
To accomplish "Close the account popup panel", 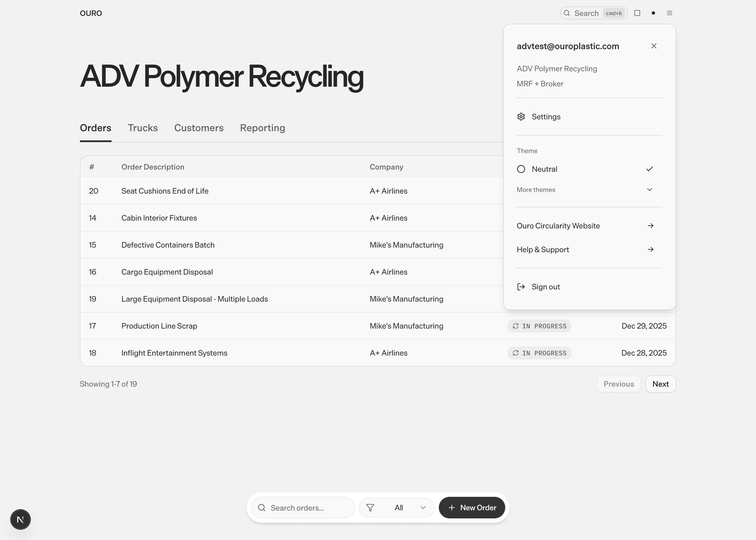I will [x=654, y=46].
